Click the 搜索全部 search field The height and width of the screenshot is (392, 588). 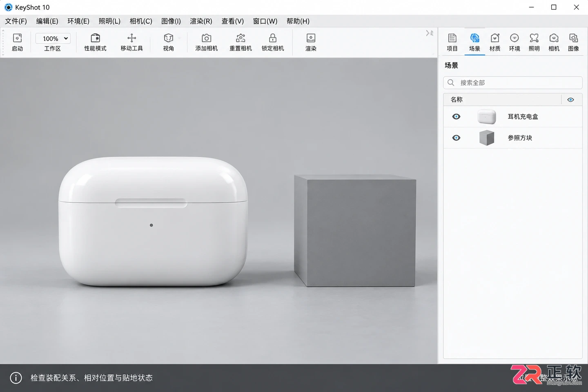512,82
